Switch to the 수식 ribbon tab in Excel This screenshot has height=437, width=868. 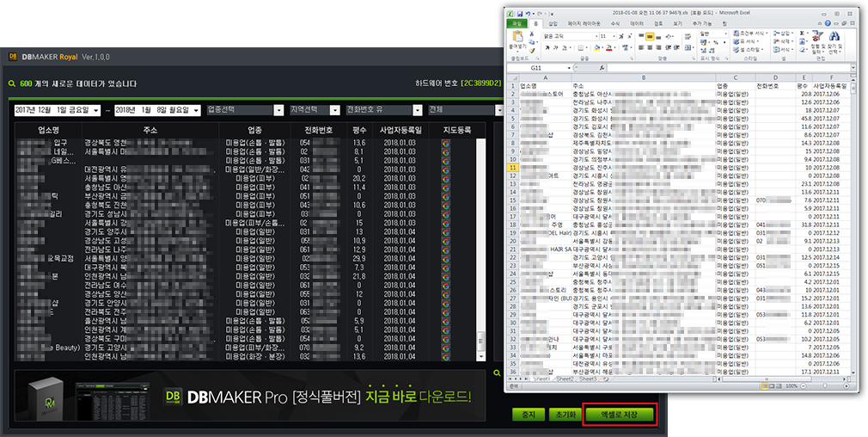(x=615, y=24)
